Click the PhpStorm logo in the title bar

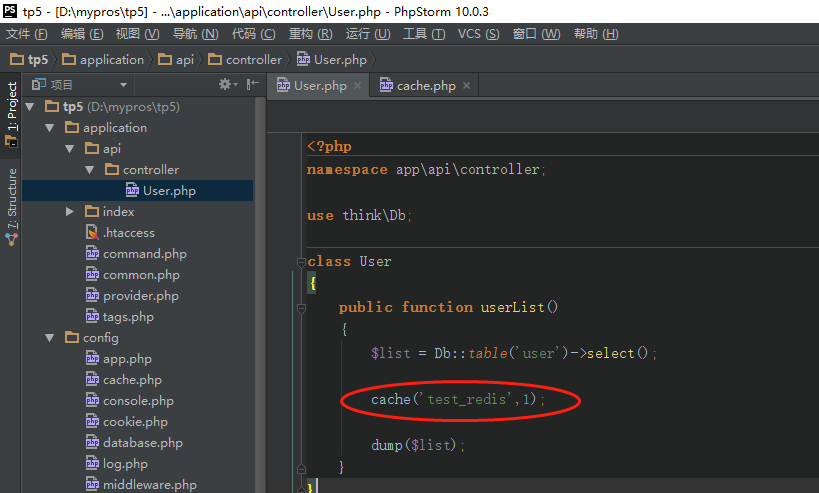pyautogui.click(x=10, y=10)
